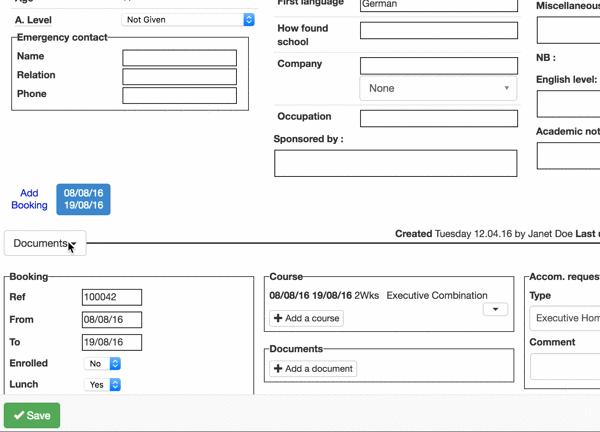Click the How found school field

[439, 31]
